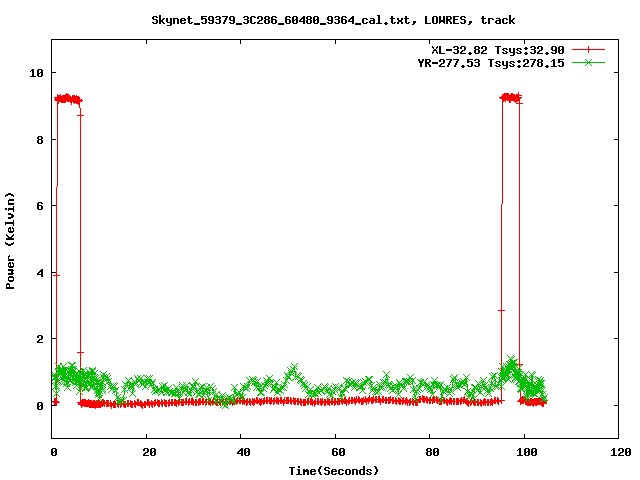This screenshot has width=640, height=480.
Task: Select the YR-277.53 Tsys:278.15 legend entry
Action: pyautogui.click(x=491, y=63)
